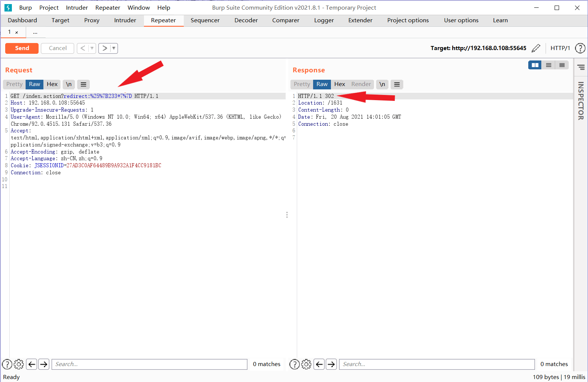This screenshot has height=382, width=588.
Task: Open the Burp menu
Action: (x=26, y=8)
